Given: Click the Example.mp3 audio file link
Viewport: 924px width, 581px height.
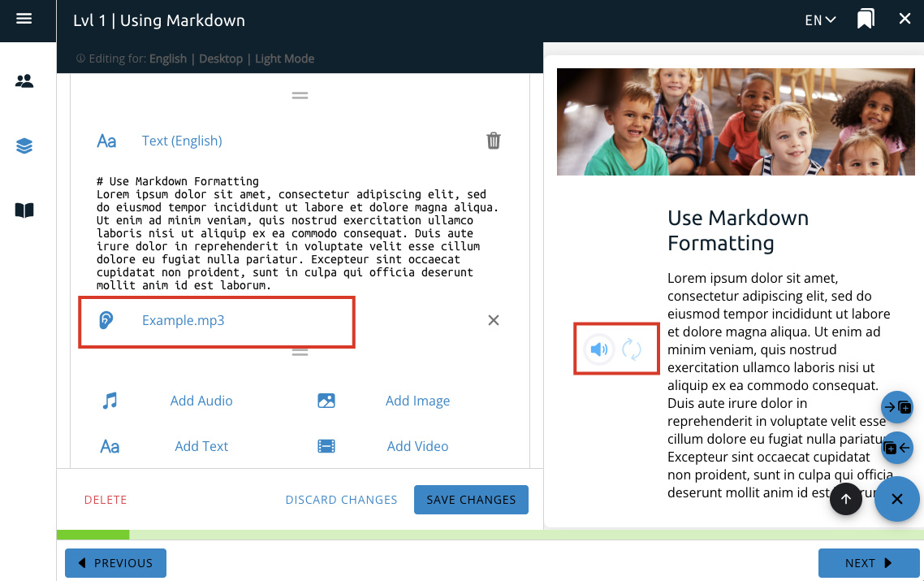Looking at the screenshot, I should (183, 320).
